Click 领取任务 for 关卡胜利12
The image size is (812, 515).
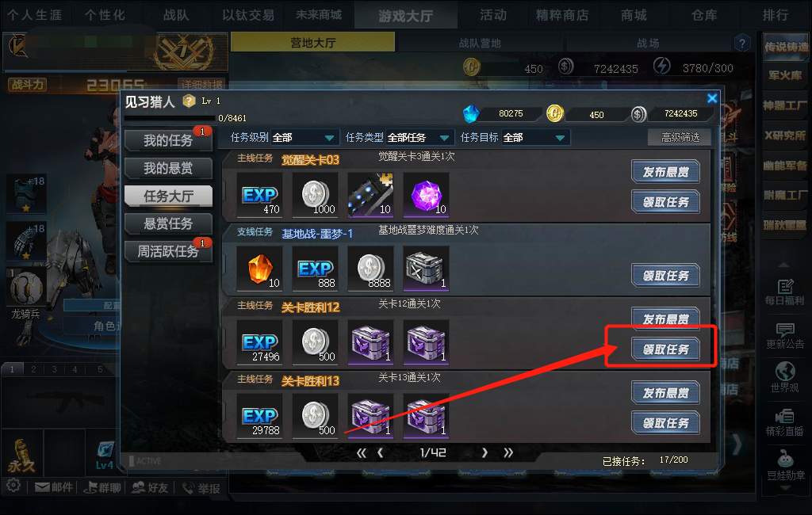pyautogui.click(x=665, y=349)
